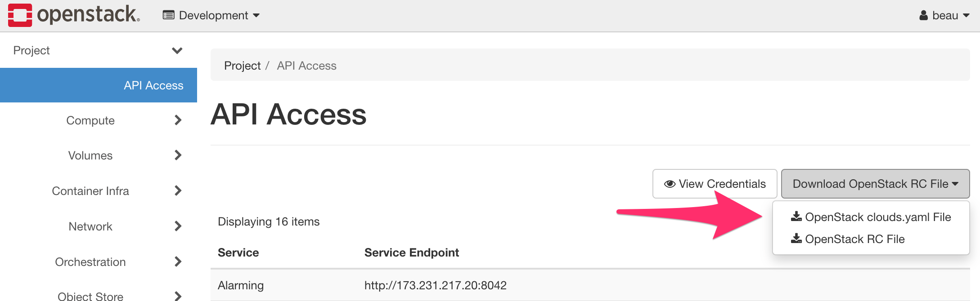Expand the Orchestration section chevron
The height and width of the screenshot is (301, 980).
[x=178, y=261]
